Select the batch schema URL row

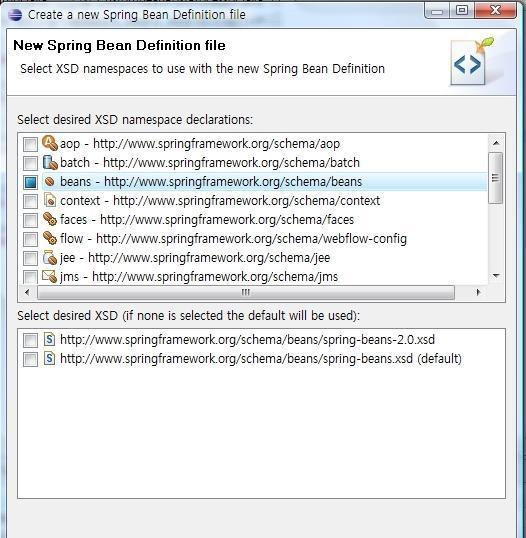tap(210, 162)
